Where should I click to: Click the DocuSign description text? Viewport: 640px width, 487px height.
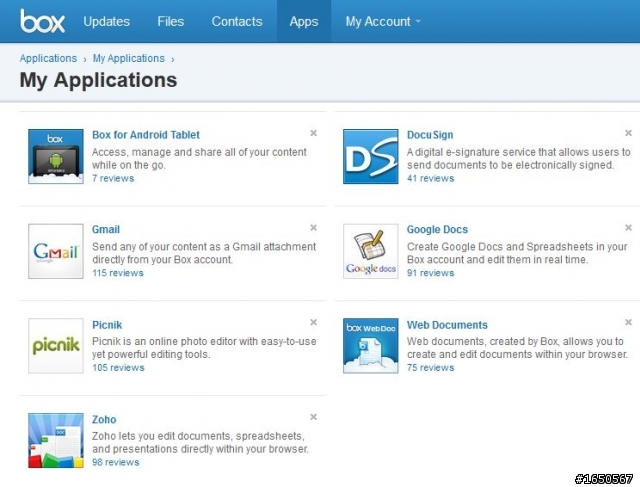[518, 158]
